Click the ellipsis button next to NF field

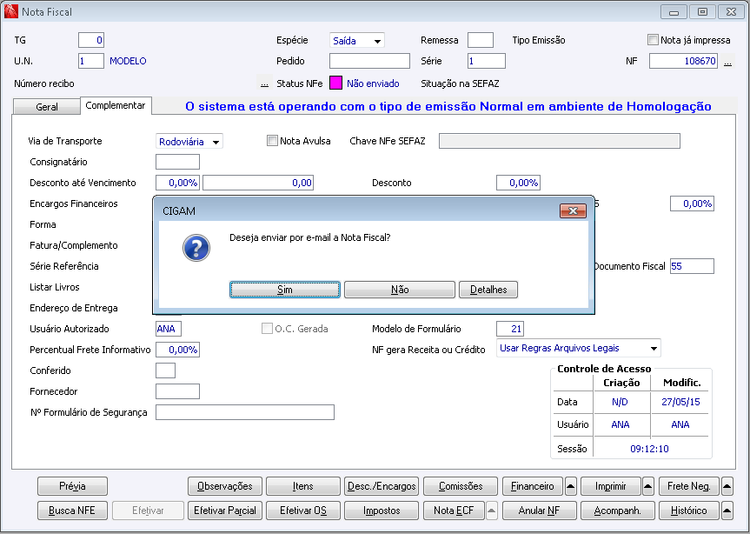click(728, 61)
